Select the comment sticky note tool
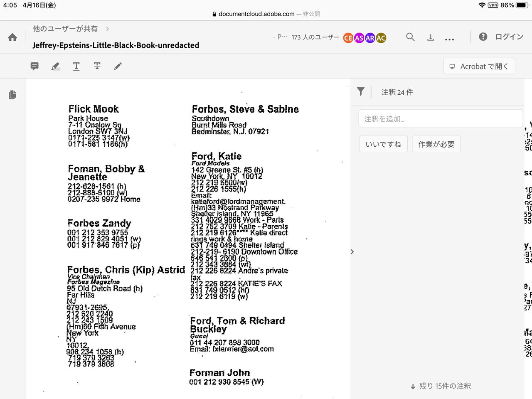 coord(34,66)
